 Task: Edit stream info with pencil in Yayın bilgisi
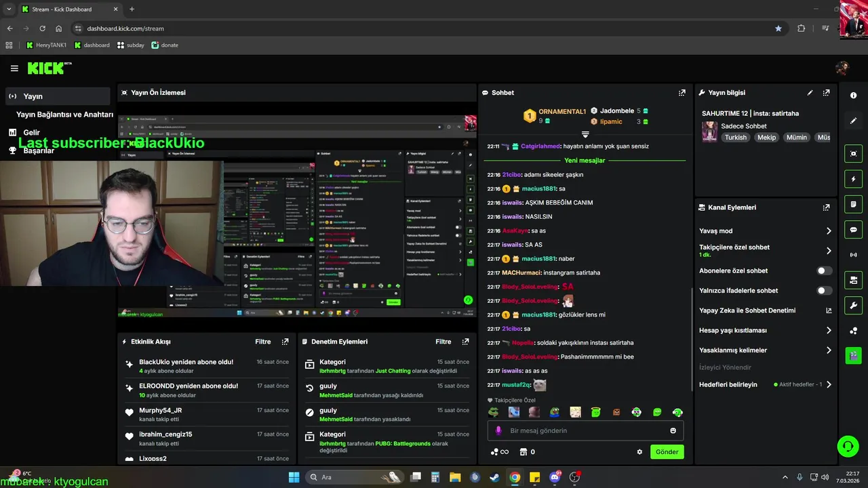[810, 92]
